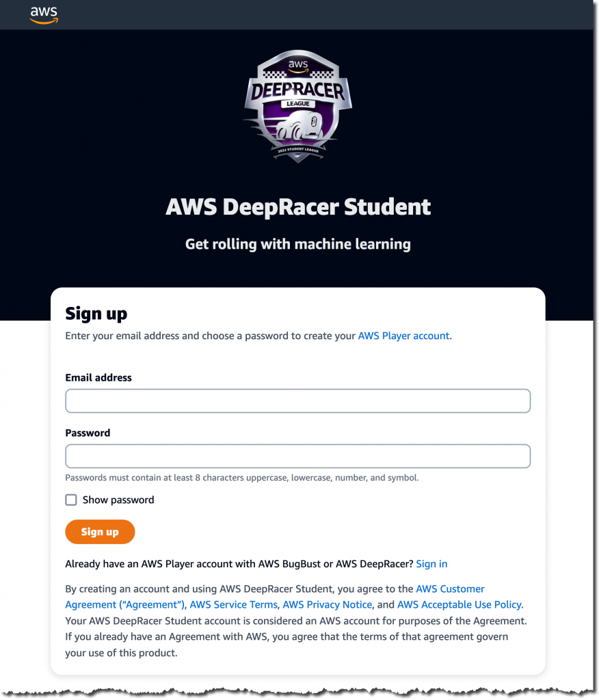Enable the Show password checkbox
This screenshot has height=700, width=599.
(71, 500)
